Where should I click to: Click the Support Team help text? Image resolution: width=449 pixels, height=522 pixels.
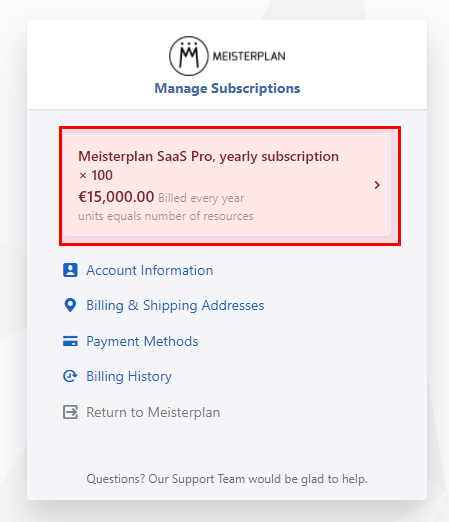click(x=227, y=479)
